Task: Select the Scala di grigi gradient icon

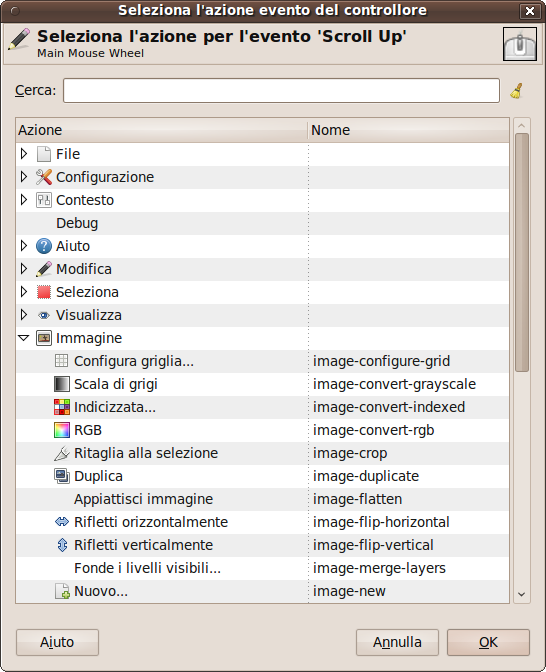Action: (62, 384)
